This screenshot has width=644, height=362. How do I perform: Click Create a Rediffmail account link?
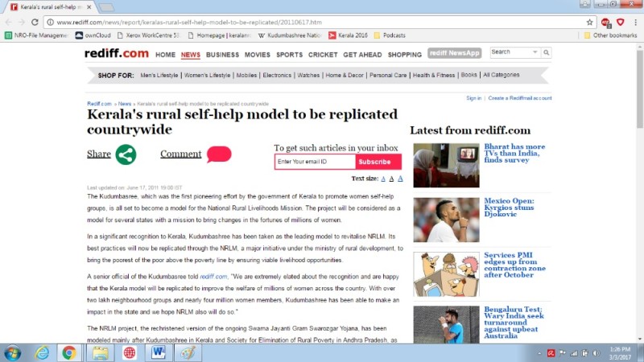tap(519, 98)
